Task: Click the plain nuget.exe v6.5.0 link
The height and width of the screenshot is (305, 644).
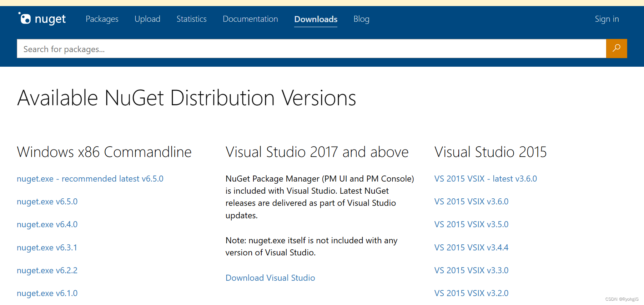Action: [47, 202]
